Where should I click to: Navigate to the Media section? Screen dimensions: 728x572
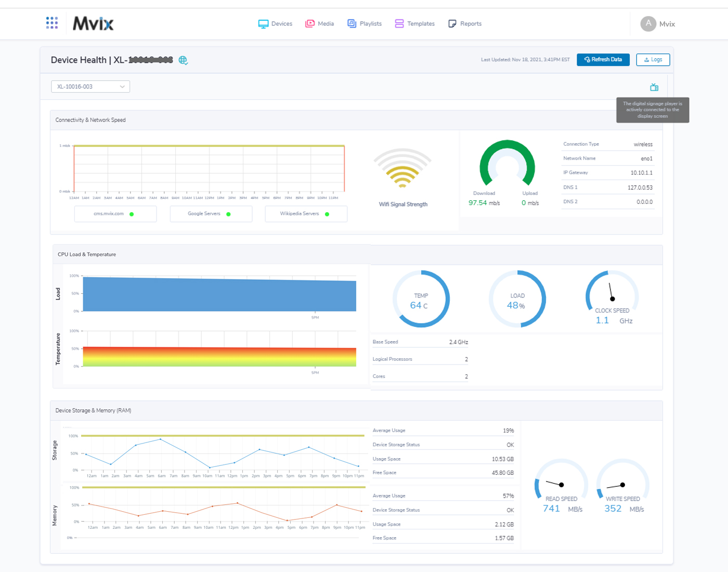point(325,23)
